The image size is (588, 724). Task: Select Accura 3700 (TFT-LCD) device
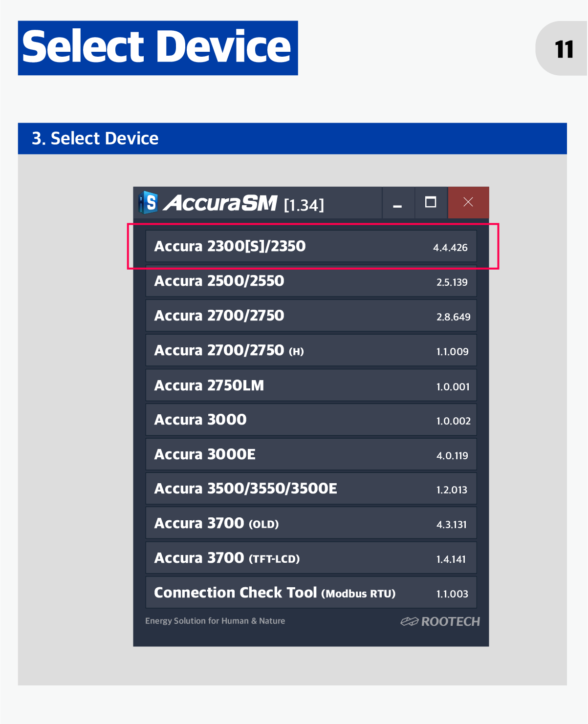[311, 558]
